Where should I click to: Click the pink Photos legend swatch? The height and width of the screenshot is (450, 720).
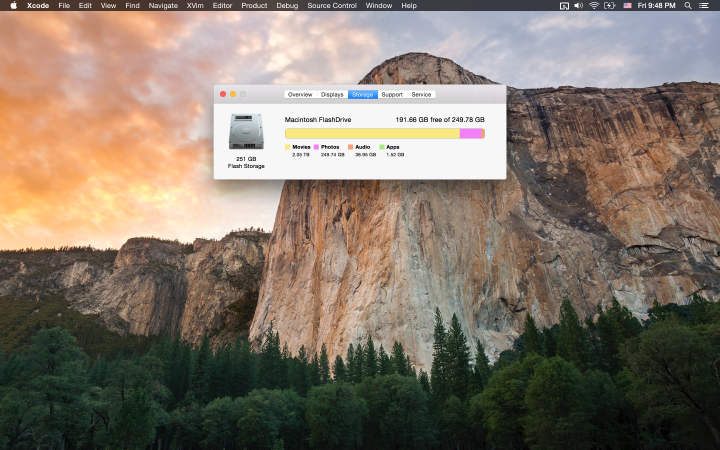tap(316, 147)
